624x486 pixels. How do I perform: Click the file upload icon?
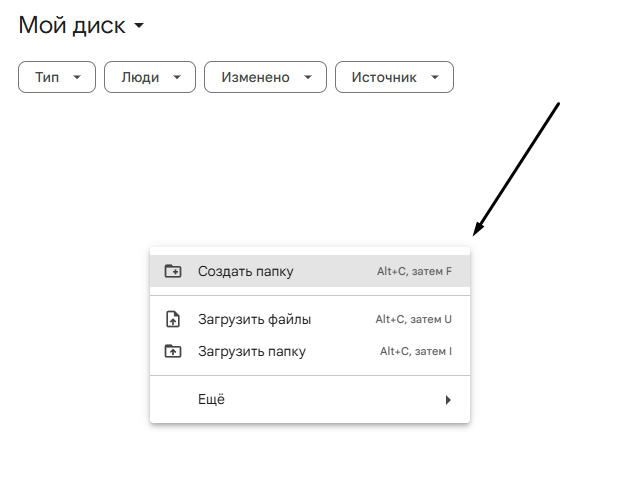pos(173,319)
